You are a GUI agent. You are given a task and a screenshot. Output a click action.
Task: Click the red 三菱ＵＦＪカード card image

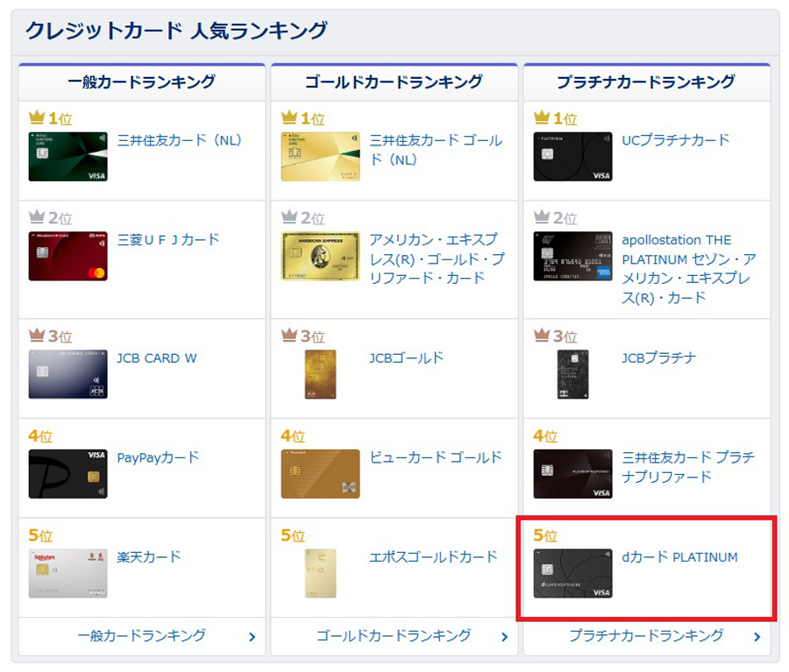pos(68,256)
